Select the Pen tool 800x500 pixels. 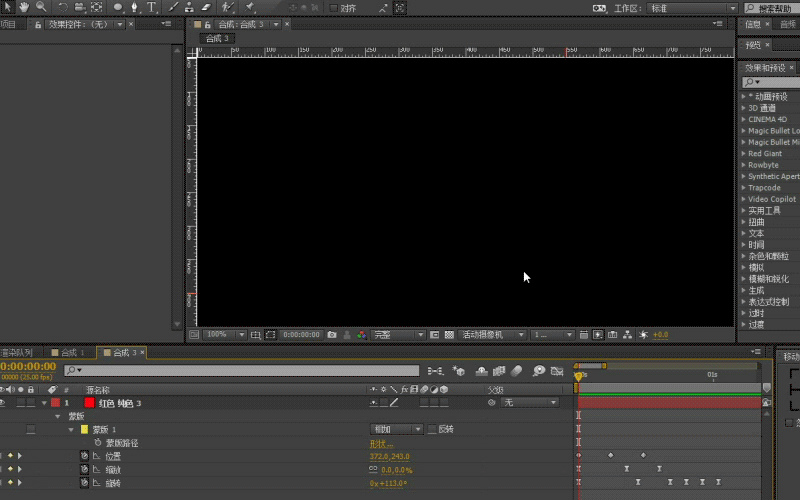tap(134, 7)
